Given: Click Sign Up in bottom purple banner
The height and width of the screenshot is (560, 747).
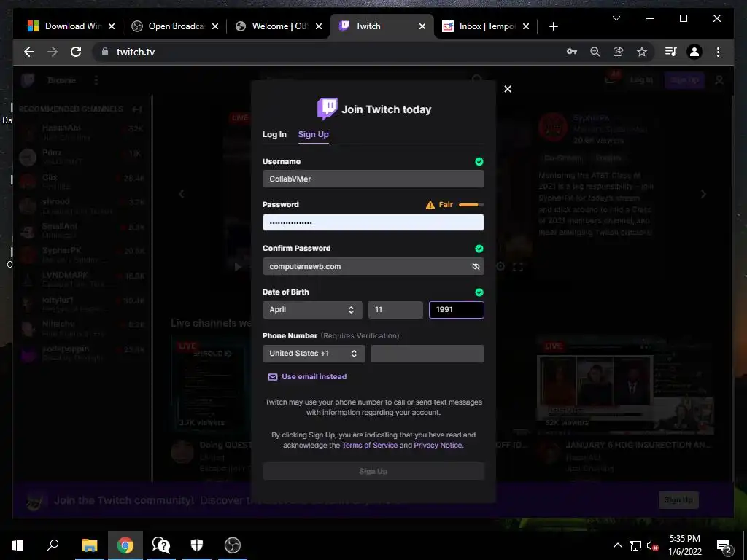Looking at the screenshot, I should (678, 499).
